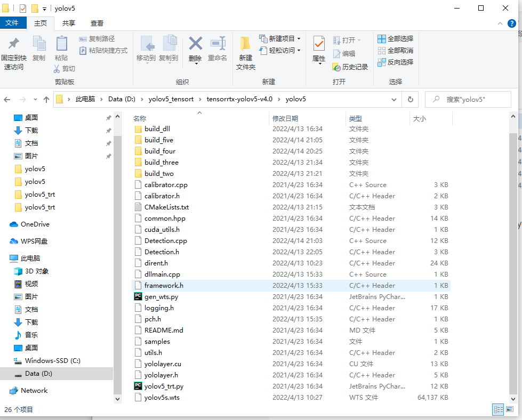
Task: Switch to the Share (共享) tab
Action: (69, 23)
